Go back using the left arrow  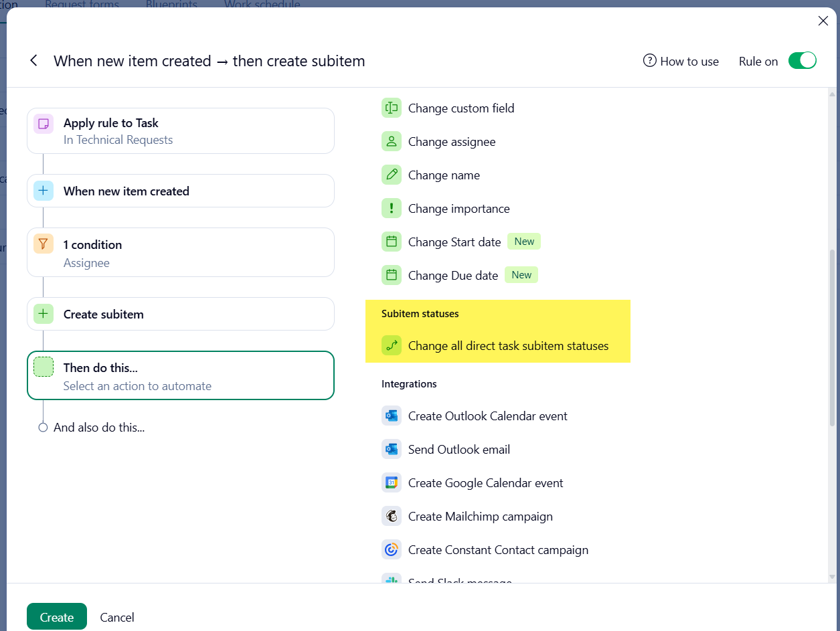coord(33,61)
